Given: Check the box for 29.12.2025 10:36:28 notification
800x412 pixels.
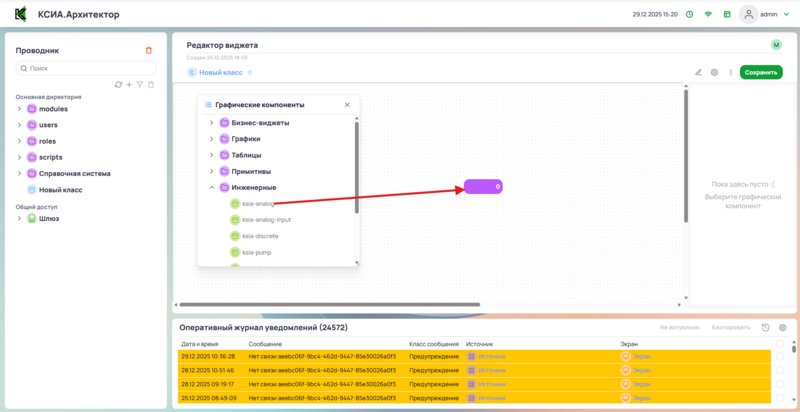Looking at the screenshot, I should pyautogui.click(x=780, y=356).
